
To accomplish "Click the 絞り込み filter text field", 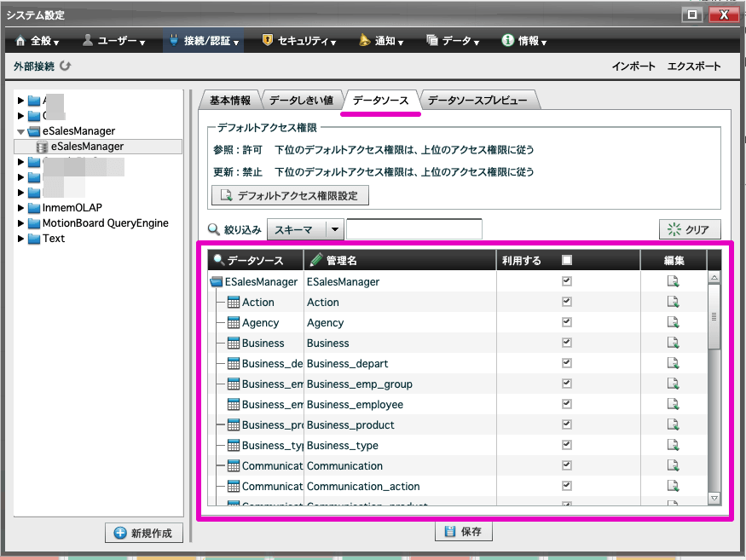I will 413,228.
